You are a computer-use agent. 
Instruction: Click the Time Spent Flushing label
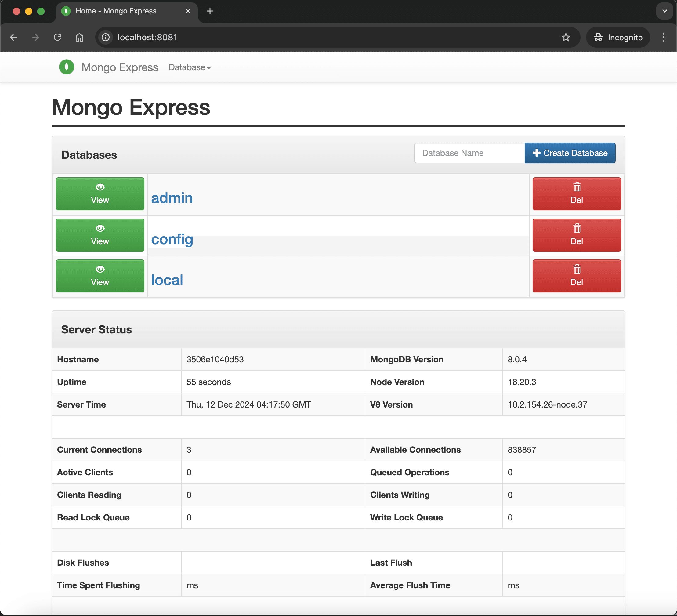pos(98,585)
